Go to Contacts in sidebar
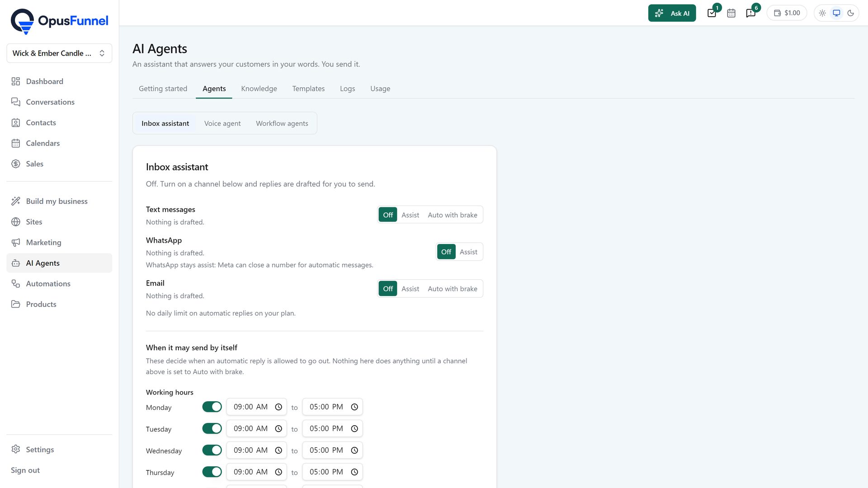The image size is (868, 488). click(x=59, y=122)
